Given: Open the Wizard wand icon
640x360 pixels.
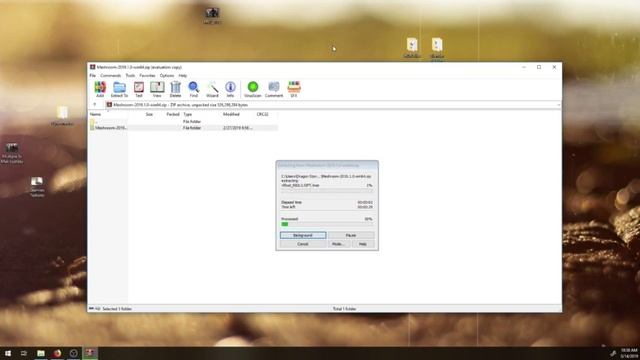Looking at the screenshot, I should click(x=212, y=89).
